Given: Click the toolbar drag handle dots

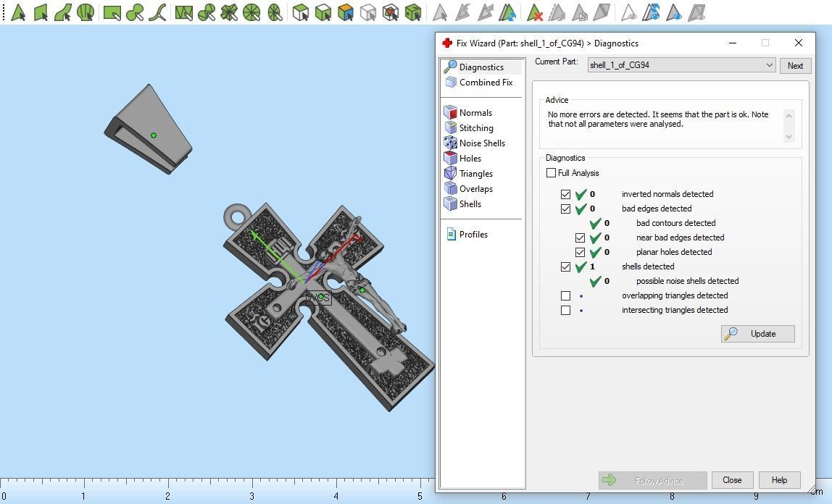Looking at the screenshot, I should [x=4, y=12].
